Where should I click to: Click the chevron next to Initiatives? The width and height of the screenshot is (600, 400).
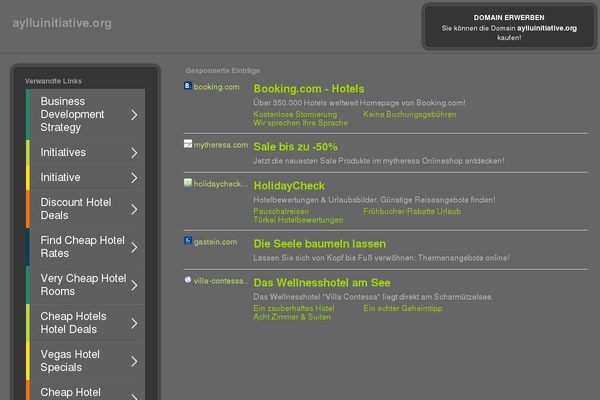134,153
